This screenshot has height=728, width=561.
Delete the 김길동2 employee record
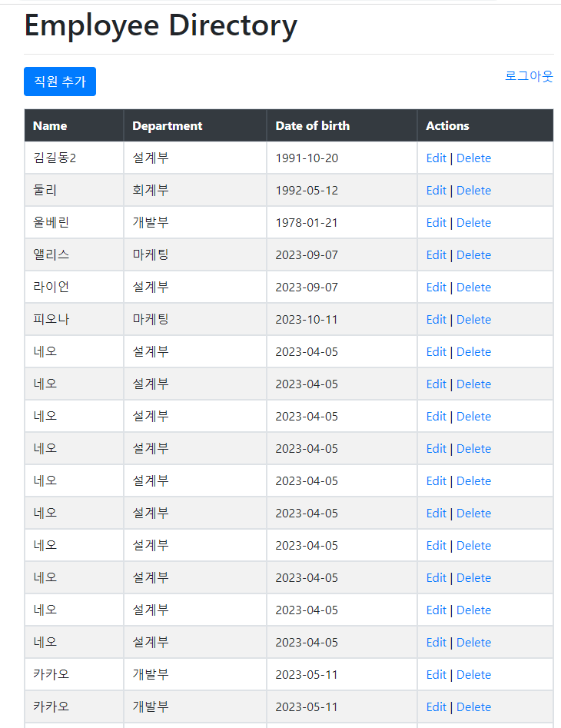473,158
